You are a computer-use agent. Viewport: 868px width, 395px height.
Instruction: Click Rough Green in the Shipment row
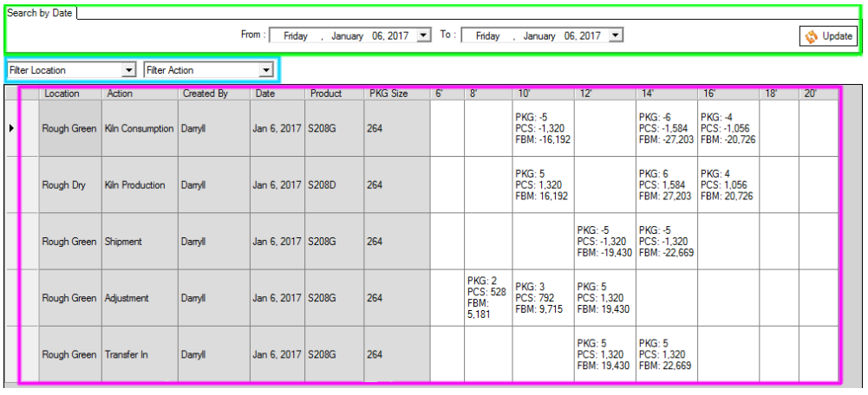pyautogui.click(x=70, y=241)
